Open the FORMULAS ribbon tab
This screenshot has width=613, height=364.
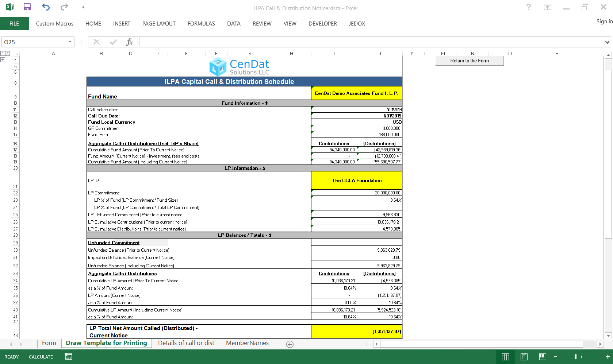point(201,24)
